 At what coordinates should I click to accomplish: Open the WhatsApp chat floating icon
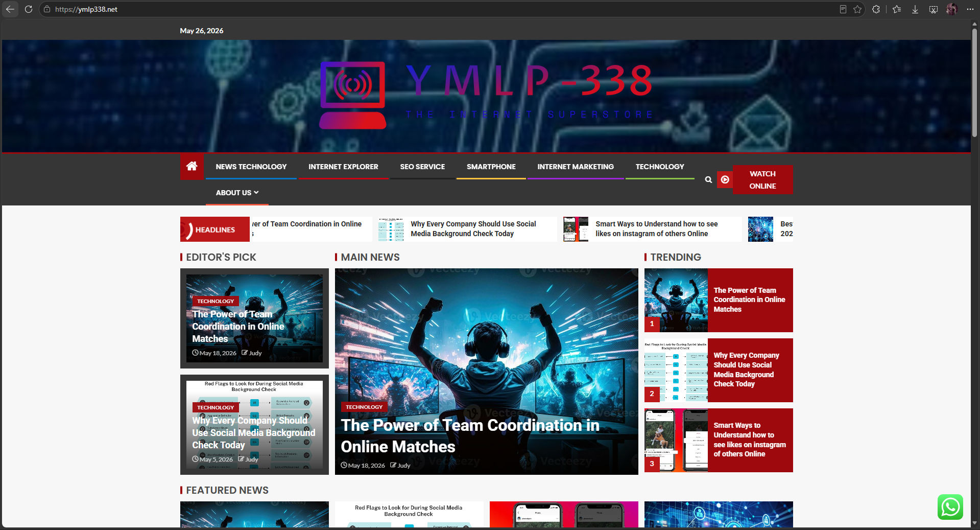point(950,507)
